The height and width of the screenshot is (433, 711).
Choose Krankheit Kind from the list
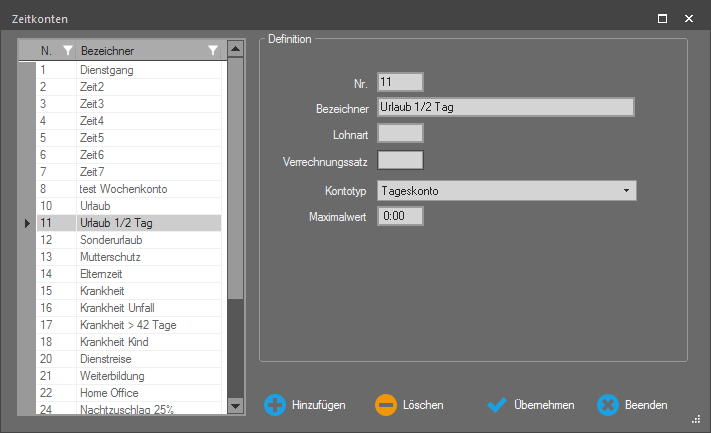[113, 341]
